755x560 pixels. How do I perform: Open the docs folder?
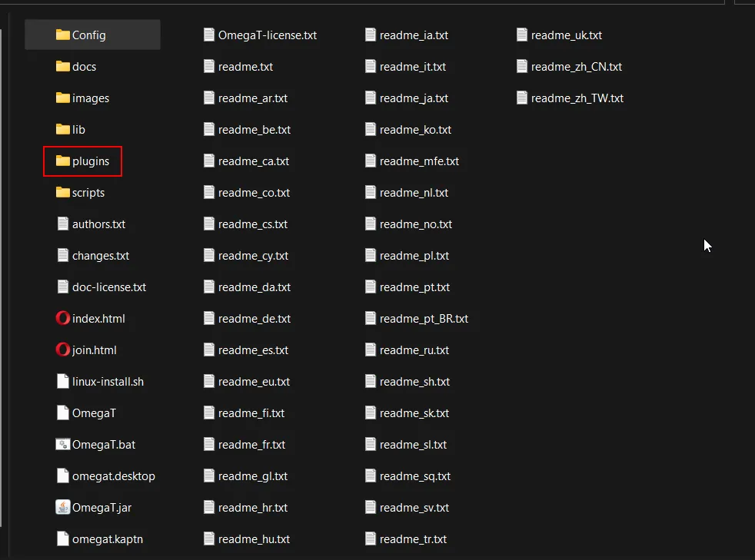[83, 66]
